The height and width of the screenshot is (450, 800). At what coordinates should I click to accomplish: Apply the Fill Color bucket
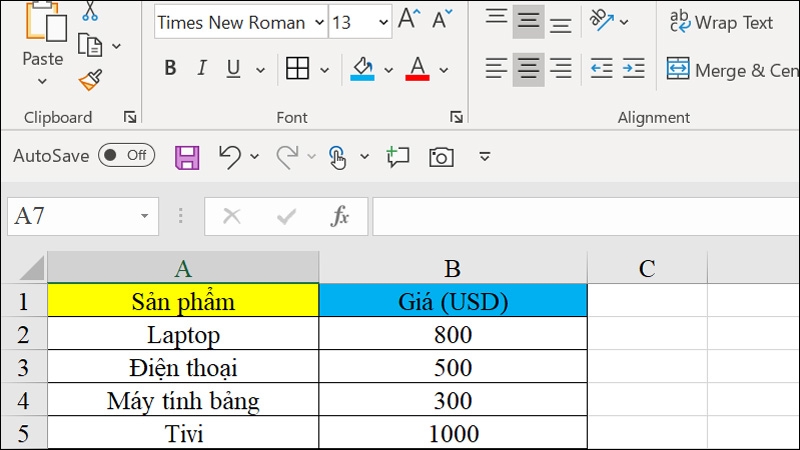tap(362, 69)
